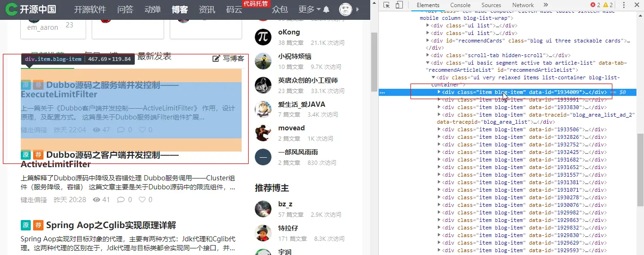Click 英唐众创的小工程师's avatar
The height and width of the screenshot is (255, 644).
point(263,85)
